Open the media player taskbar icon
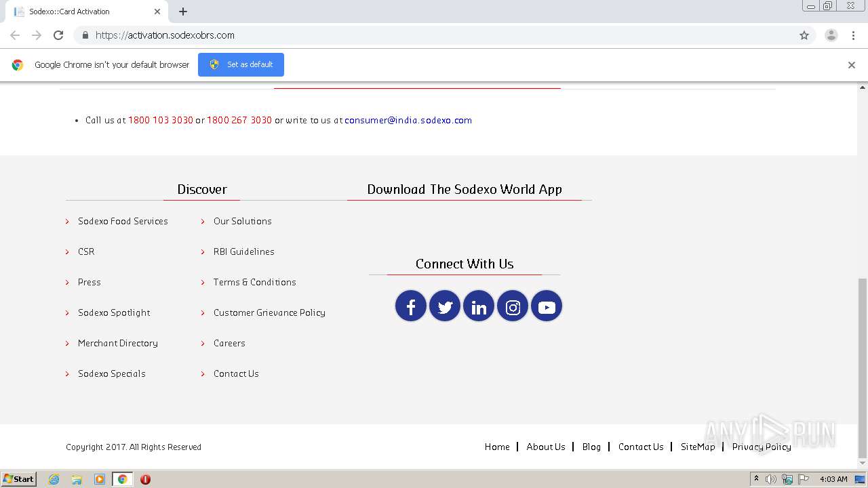 tap(100, 479)
